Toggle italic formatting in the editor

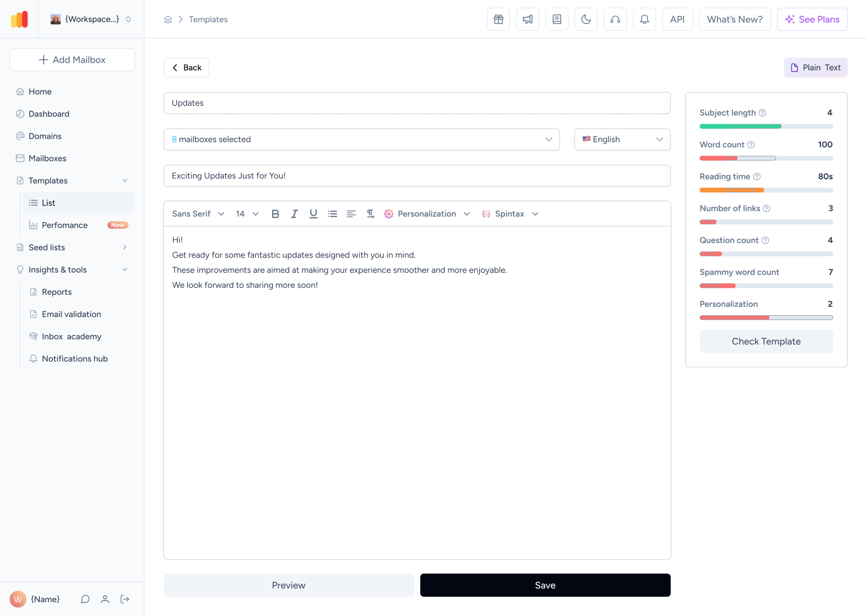pyautogui.click(x=294, y=214)
